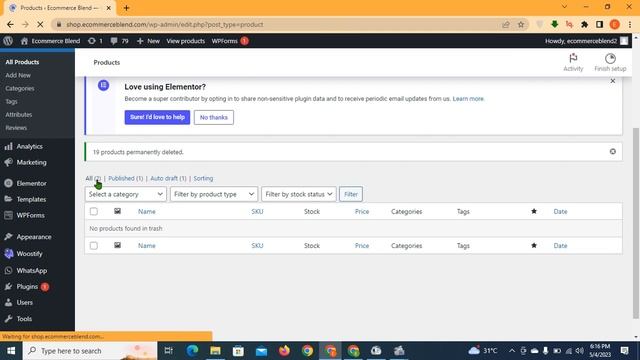640x360 pixels.
Task: Open Chrome extensions puzzle icon
Action: point(584,24)
